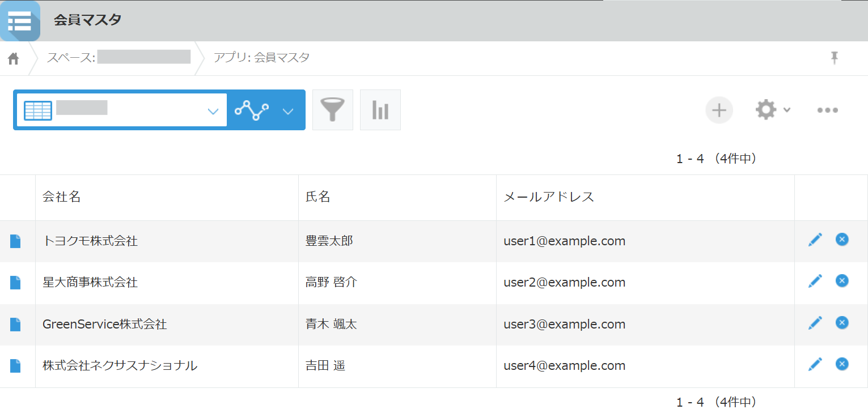Add a new record with plus button
868x418 pixels.
tap(719, 110)
